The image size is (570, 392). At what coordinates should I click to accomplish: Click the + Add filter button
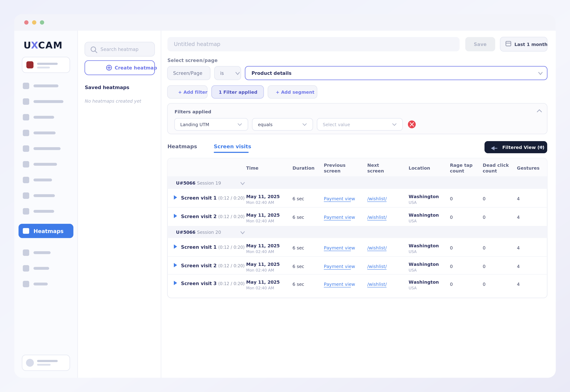187,92
